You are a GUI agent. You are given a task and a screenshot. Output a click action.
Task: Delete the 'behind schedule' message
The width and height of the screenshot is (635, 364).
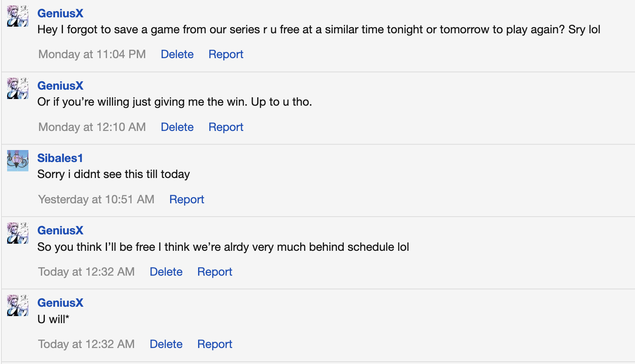166,272
